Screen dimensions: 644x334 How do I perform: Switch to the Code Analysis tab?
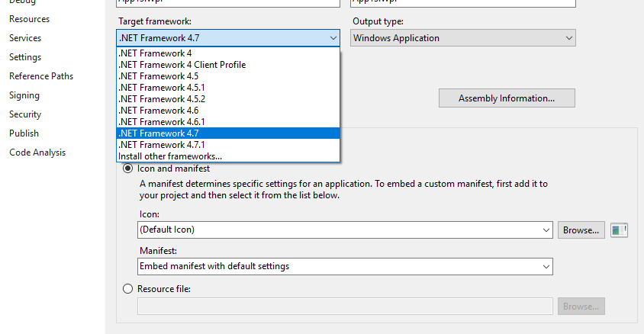(x=37, y=153)
